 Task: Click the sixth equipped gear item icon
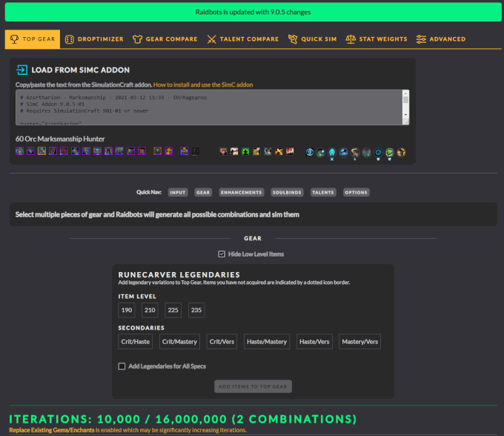point(75,151)
